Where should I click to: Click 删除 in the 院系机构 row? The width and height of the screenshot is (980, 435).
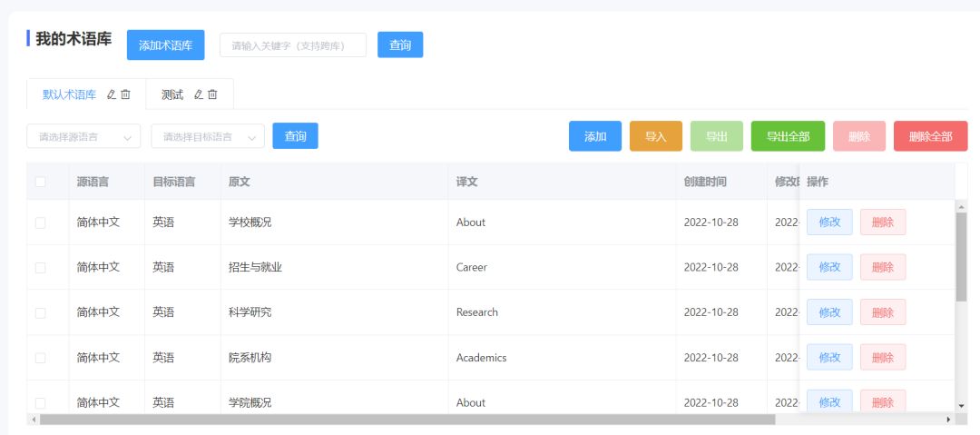(x=883, y=358)
